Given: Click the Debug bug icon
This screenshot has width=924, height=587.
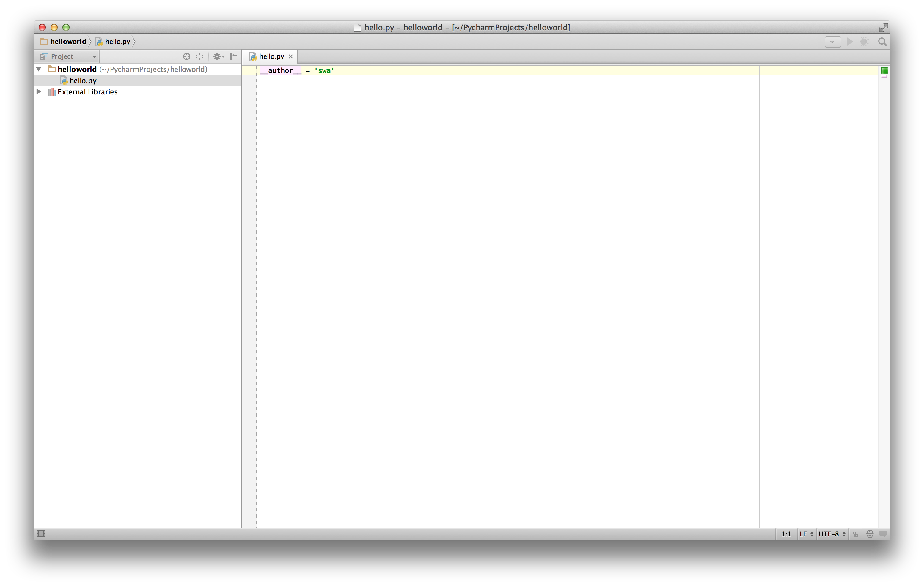Looking at the screenshot, I should tap(864, 42).
